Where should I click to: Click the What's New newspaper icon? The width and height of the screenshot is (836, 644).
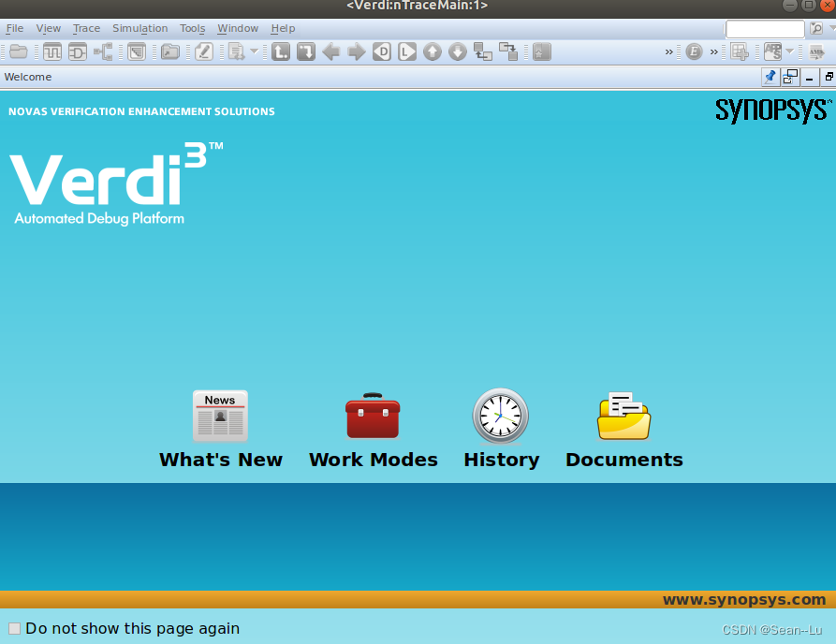pyautogui.click(x=220, y=415)
